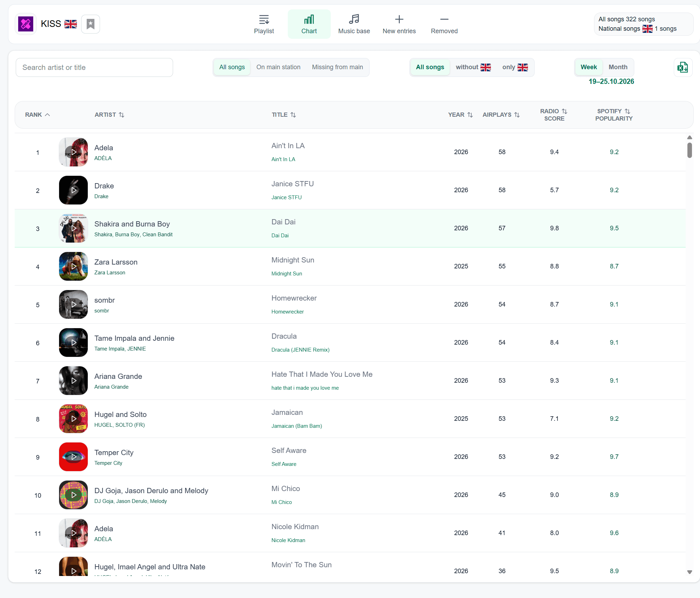Screen dimensions: 700x598
Task: Open the Removed tab
Action: (x=444, y=24)
